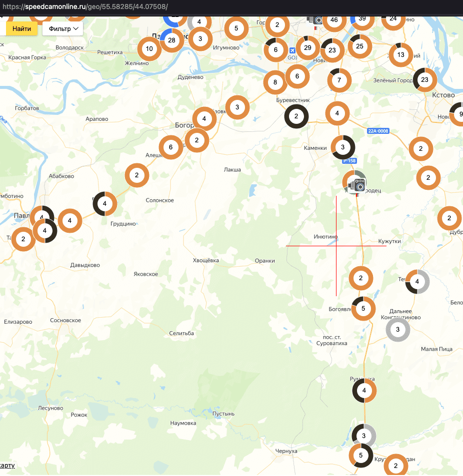Open the 28-camera cluster marker
The width and height of the screenshot is (463, 476).
(x=171, y=40)
